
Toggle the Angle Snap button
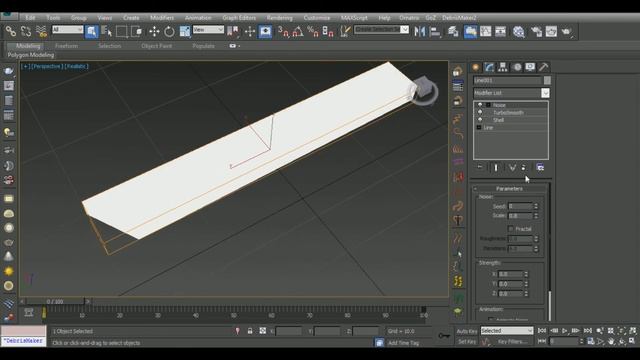pos(298,31)
